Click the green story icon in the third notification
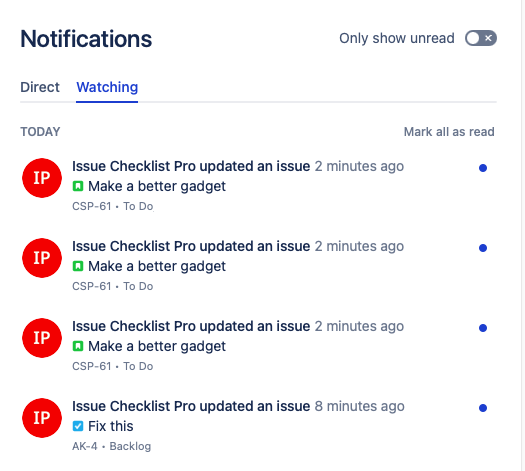 78,346
